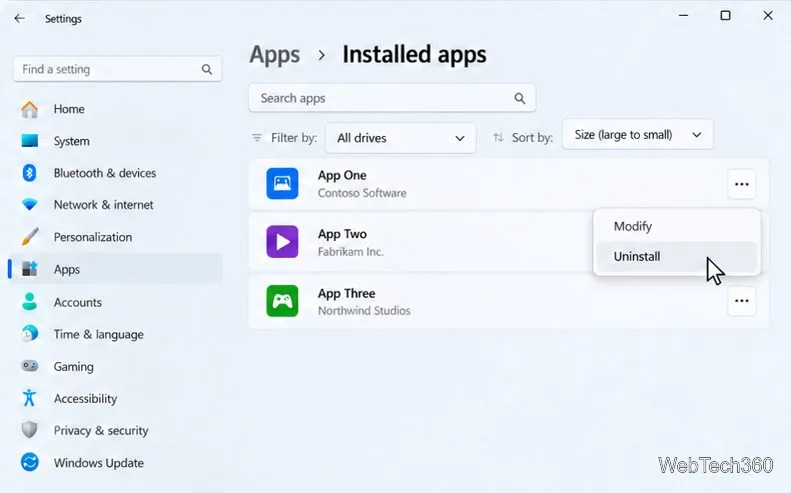Click the Privacy shield icon
This screenshot has height=493, width=791.
[x=30, y=430]
